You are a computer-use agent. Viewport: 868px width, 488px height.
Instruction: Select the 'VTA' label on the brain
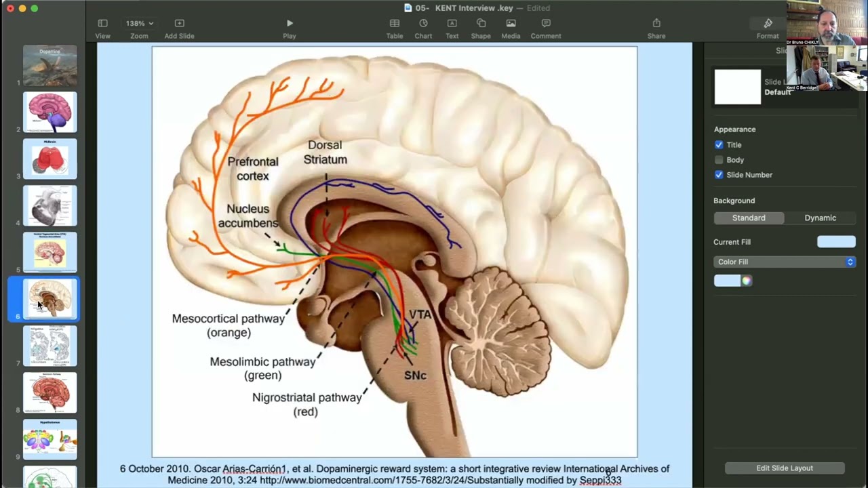[420, 314]
